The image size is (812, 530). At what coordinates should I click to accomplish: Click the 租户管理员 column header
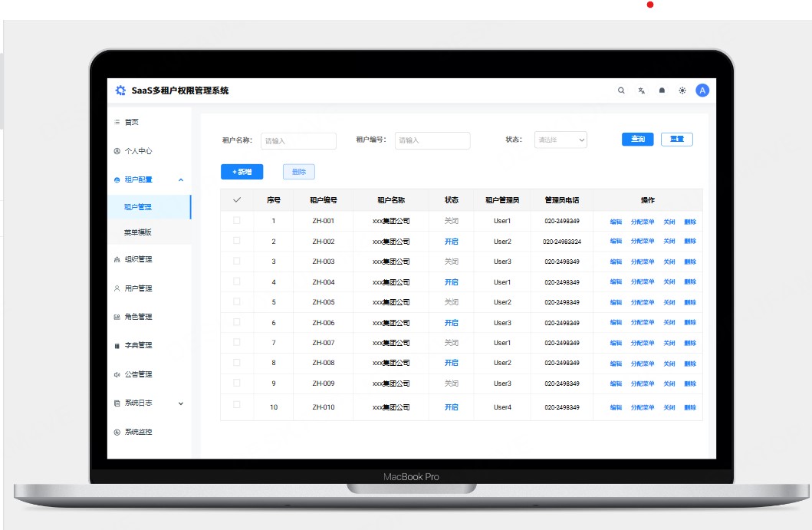click(x=501, y=200)
